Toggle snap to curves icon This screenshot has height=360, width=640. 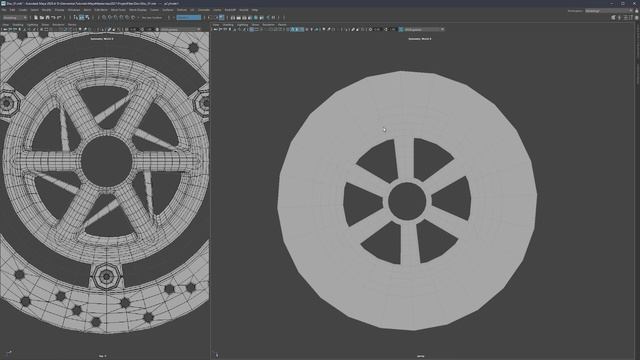pos(110,18)
